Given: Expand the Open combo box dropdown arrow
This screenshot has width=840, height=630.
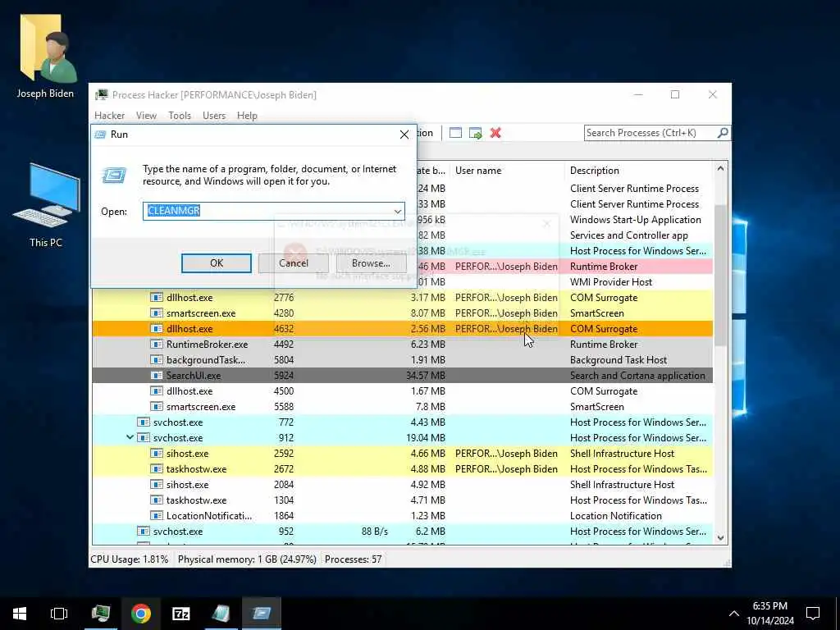Looking at the screenshot, I should point(398,211).
